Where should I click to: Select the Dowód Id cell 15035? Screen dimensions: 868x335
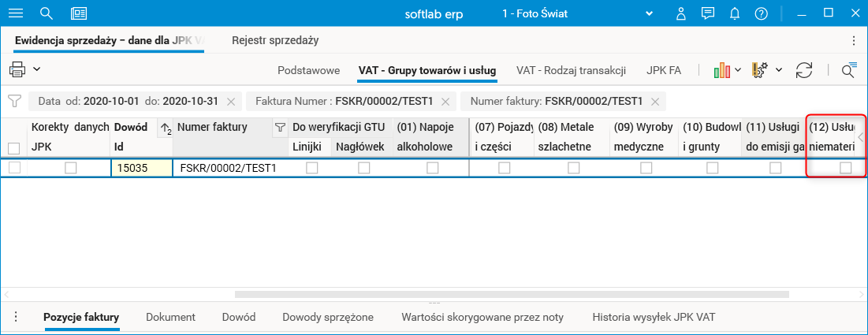pyautogui.click(x=142, y=167)
